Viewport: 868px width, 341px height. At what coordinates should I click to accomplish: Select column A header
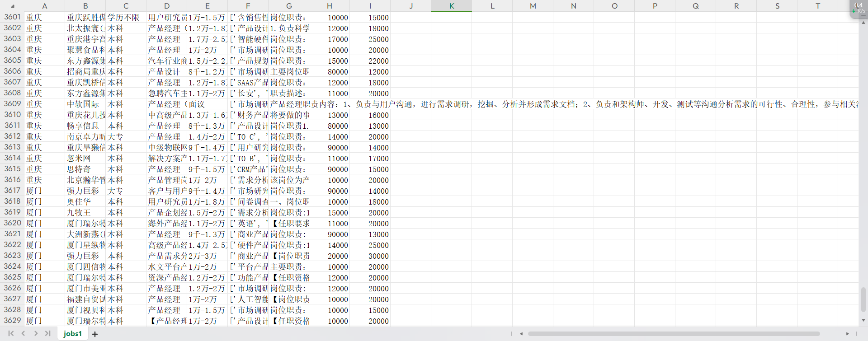point(44,6)
